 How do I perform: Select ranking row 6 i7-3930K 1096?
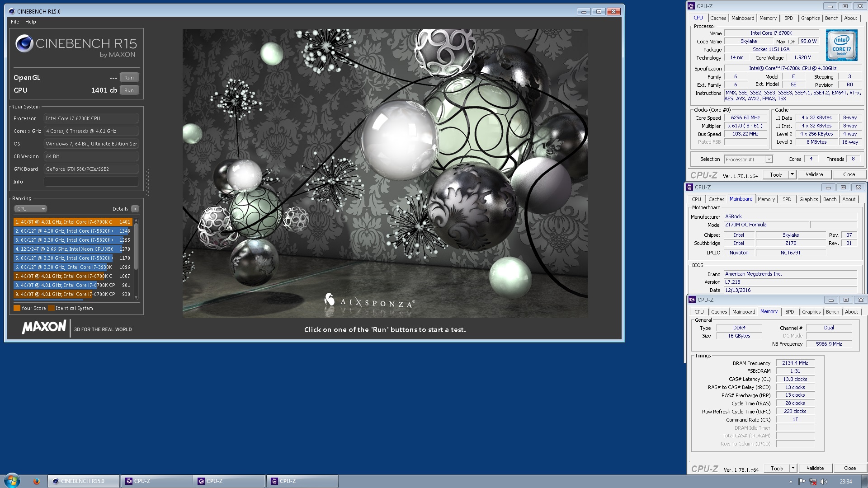(73, 267)
